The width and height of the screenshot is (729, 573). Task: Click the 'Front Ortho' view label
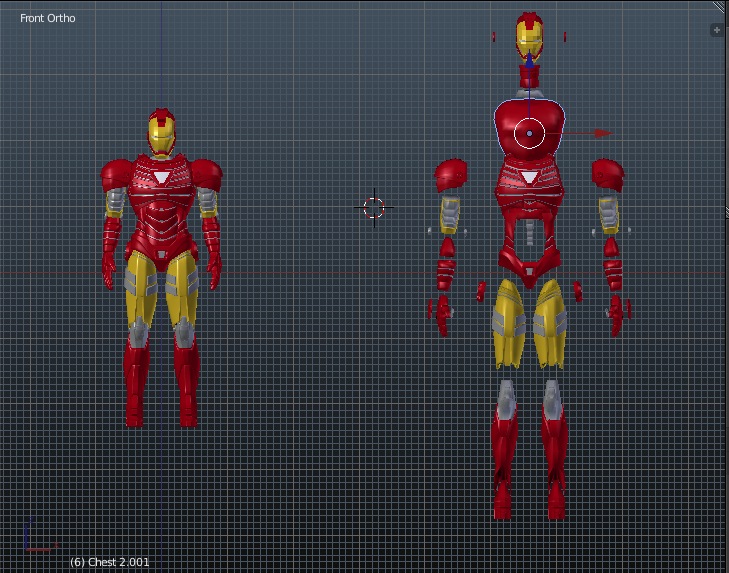pos(48,18)
